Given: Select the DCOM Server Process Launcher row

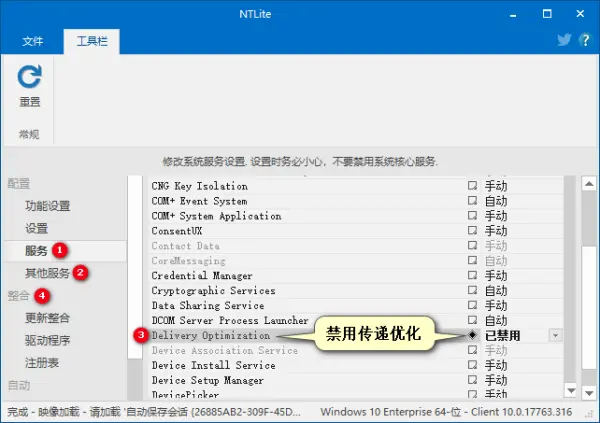Looking at the screenshot, I should click(356, 320).
